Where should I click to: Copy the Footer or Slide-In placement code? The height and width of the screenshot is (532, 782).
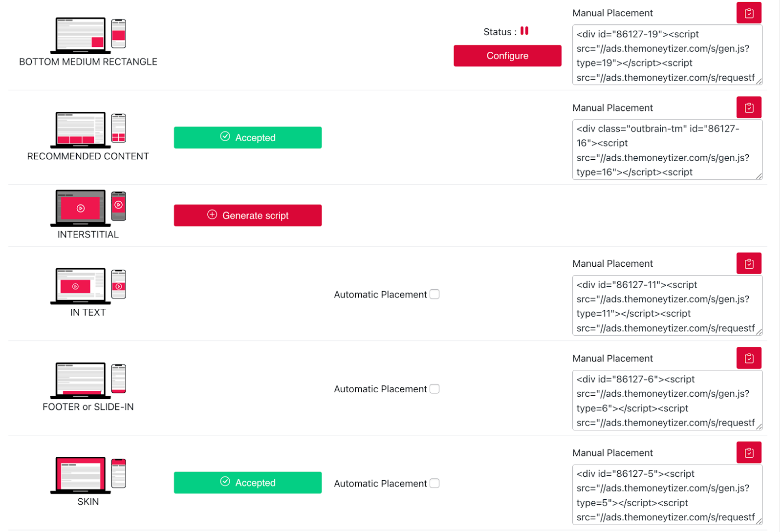click(748, 358)
